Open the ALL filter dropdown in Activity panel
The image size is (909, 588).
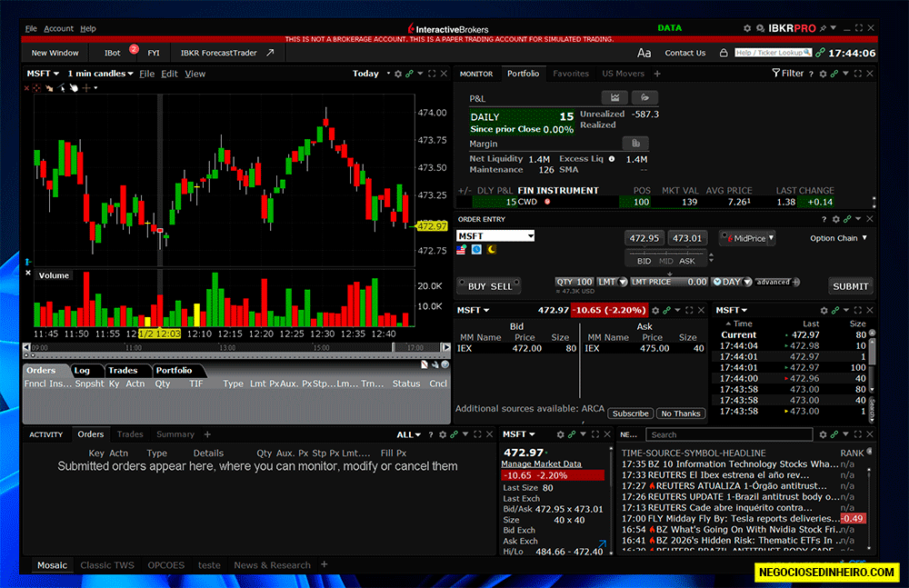[409, 434]
